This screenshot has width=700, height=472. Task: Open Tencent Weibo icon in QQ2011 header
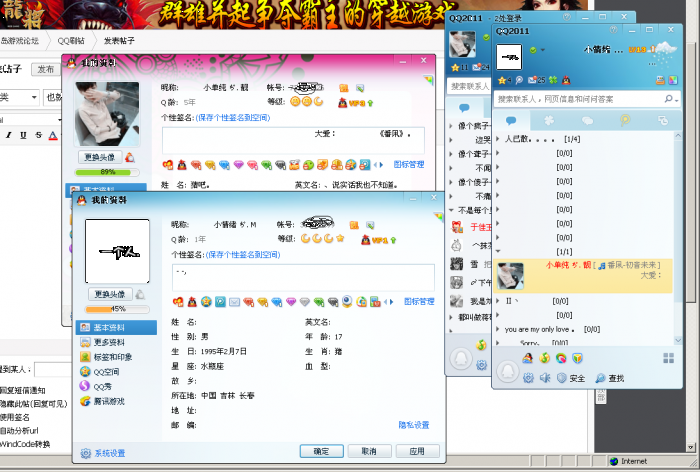click(x=519, y=80)
